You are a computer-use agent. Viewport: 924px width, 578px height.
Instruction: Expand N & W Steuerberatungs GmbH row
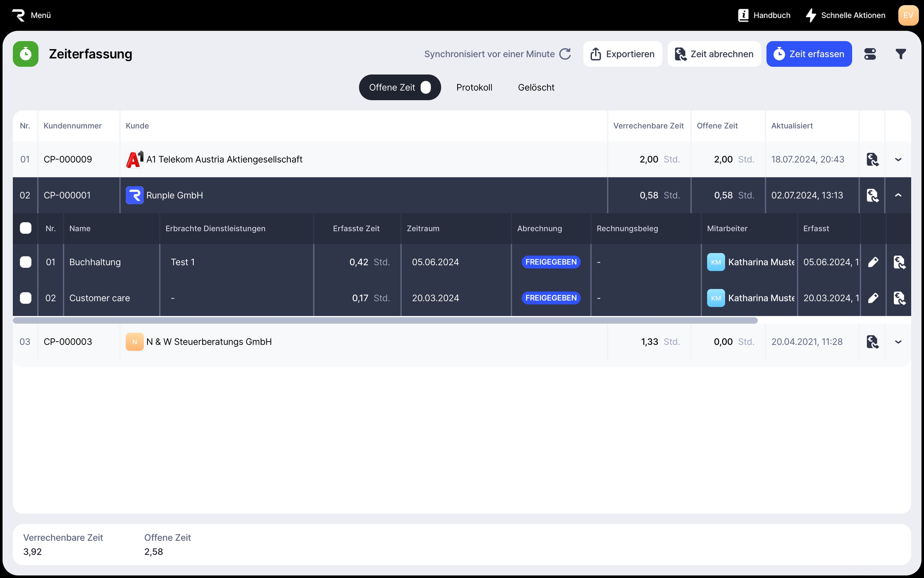point(898,342)
